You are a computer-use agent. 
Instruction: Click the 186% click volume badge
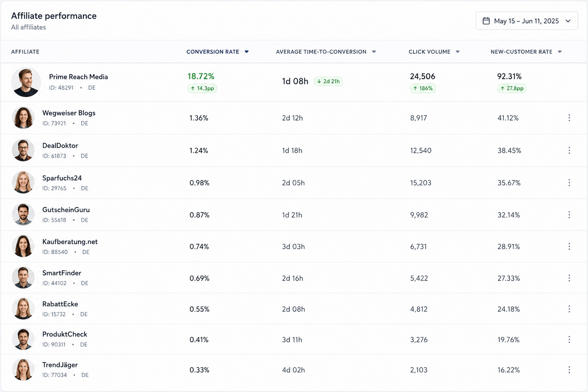click(x=423, y=88)
